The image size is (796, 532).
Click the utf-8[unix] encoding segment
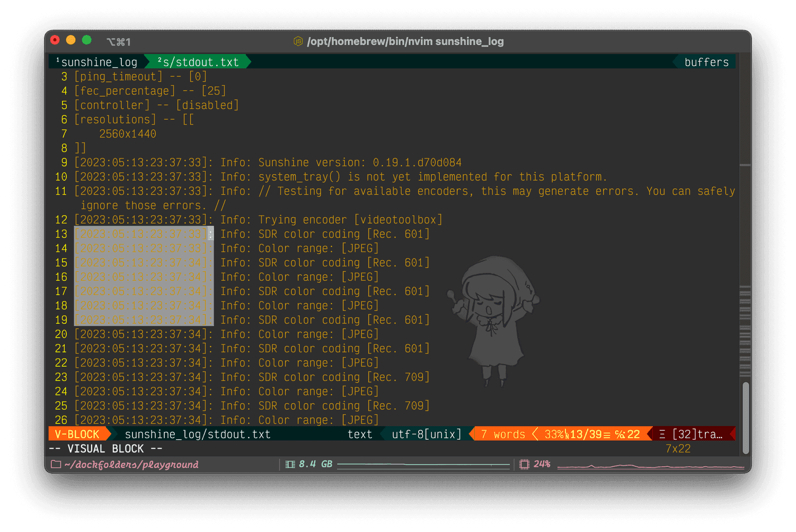click(427, 435)
